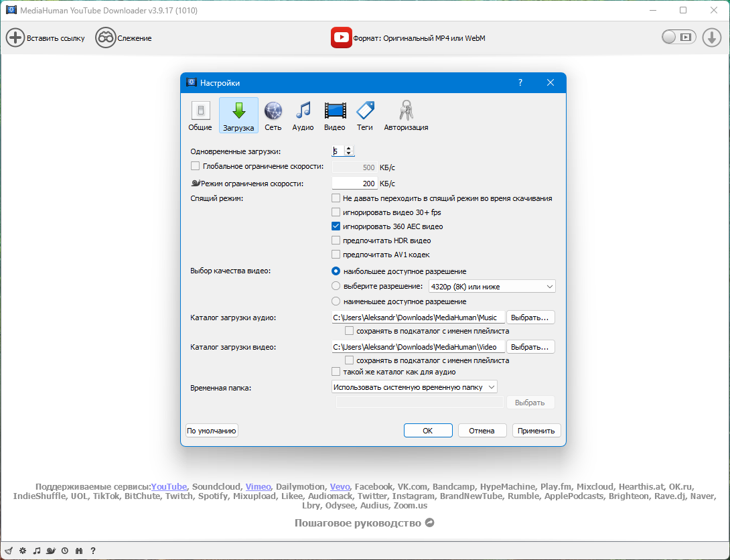This screenshot has height=560, width=730.
Task: Click the snail icon by Режим ограничения скорости
Action: [196, 184]
